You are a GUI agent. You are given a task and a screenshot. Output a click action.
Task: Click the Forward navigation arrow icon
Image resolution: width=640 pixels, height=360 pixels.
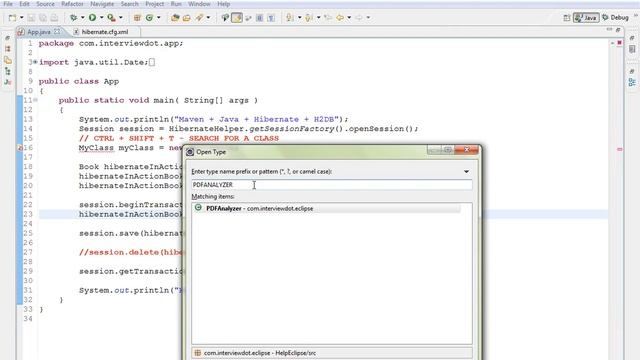pyautogui.click(x=359, y=18)
